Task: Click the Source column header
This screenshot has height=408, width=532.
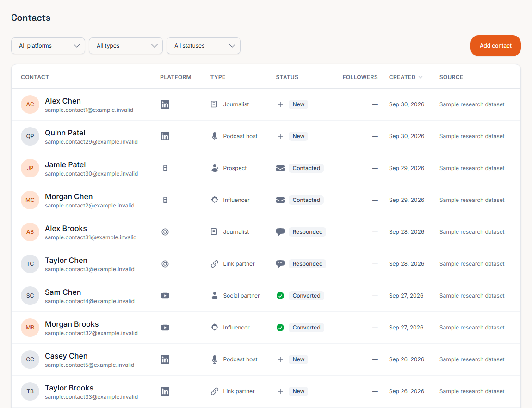Action: (451, 77)
